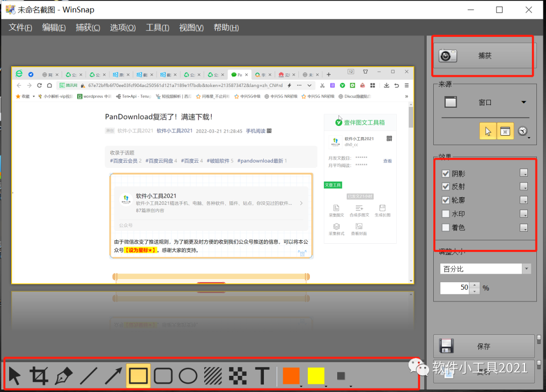Click the captured browser screenshot preview

tap(213, 175)
